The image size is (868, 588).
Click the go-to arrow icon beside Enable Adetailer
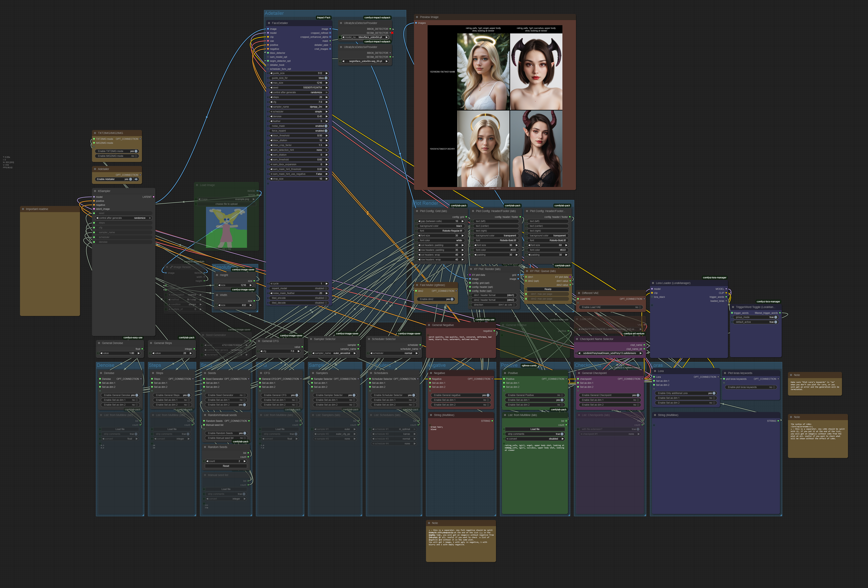(136, 179)
